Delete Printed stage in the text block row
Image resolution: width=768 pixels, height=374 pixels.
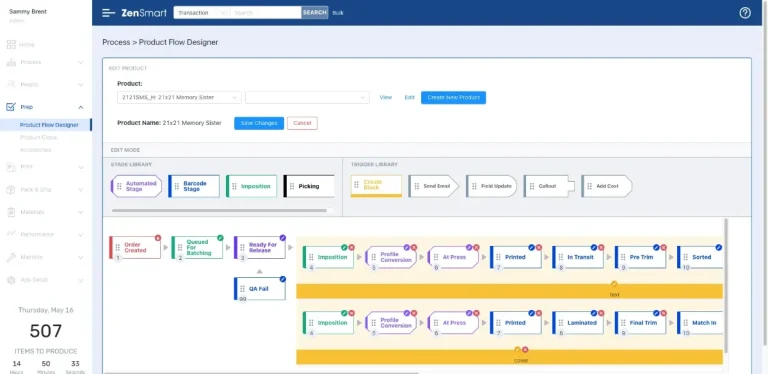tap(539, 247)
